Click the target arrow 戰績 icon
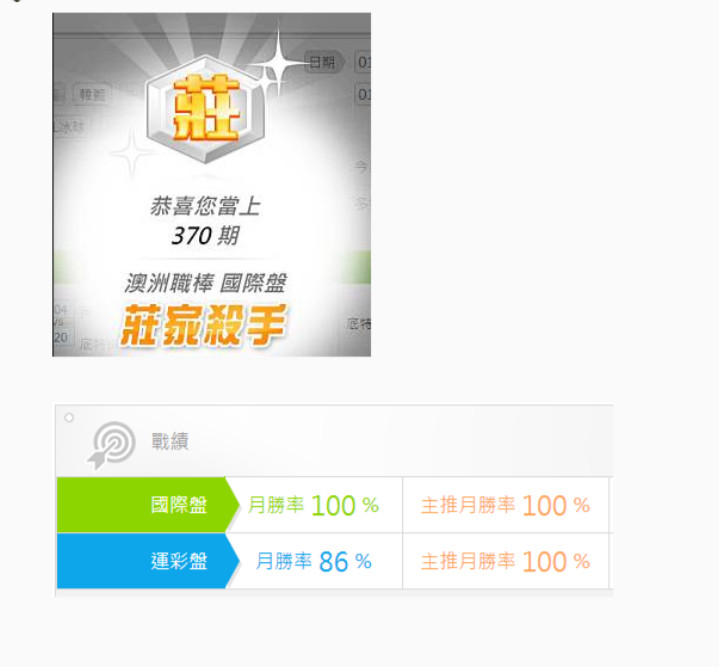 (x=111, y=445)
